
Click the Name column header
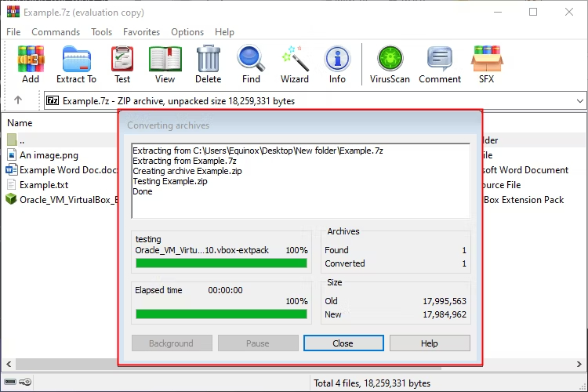(x=20, y=123)
